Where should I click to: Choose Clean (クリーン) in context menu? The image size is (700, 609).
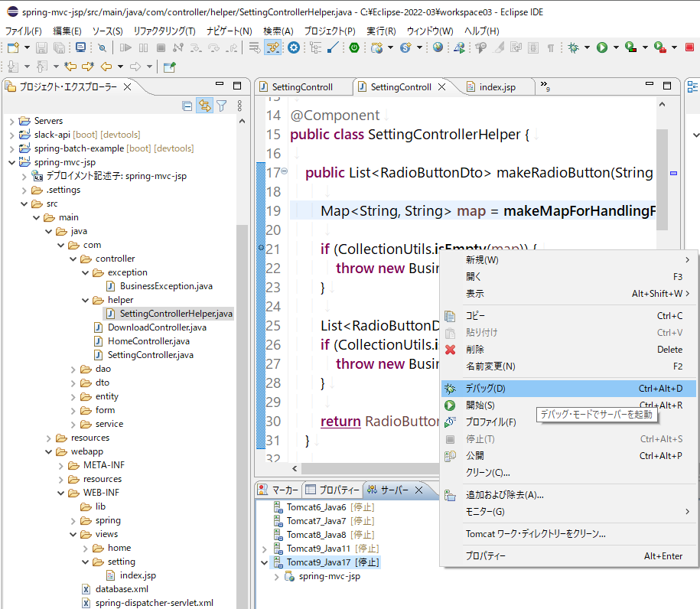[568, 473]
